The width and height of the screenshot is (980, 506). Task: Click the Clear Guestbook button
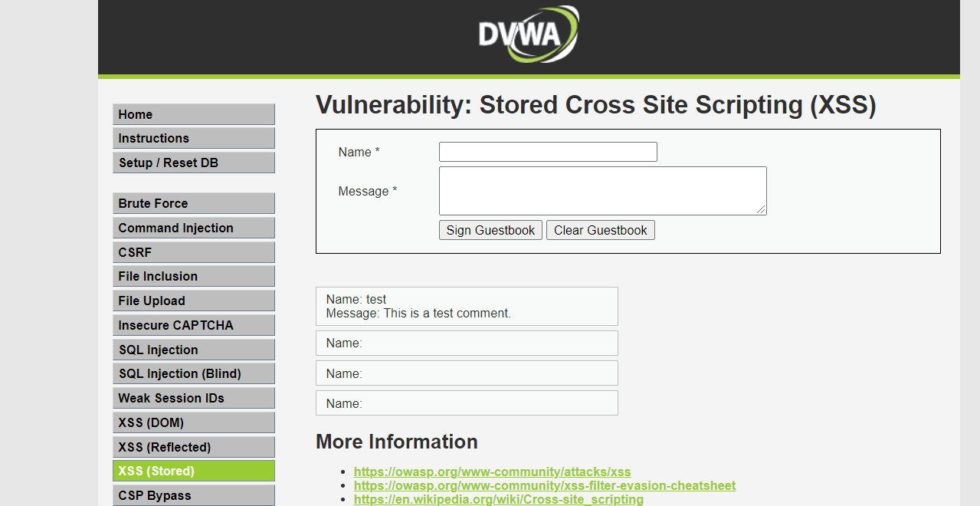(600, 230)
